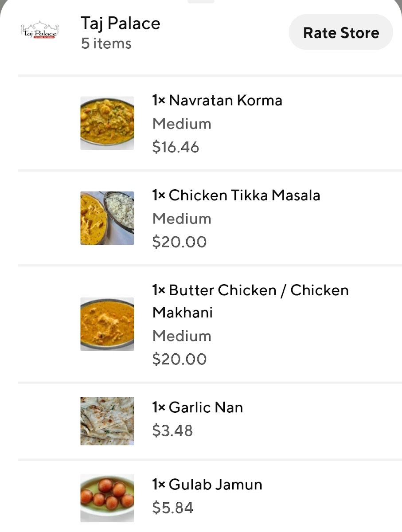Tap the Butter Chicken dish photo
This screenshot has height=532, width=402.
click(107, 324)
